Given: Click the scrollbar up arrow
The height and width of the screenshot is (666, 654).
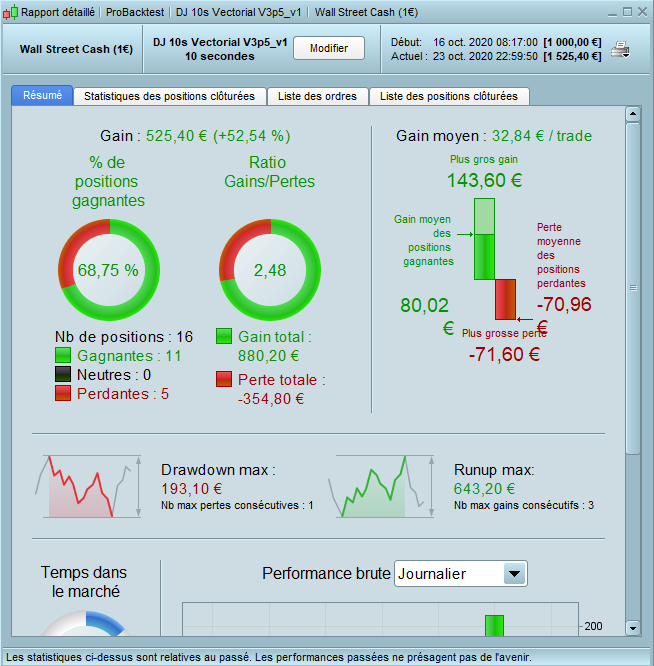Looking at the screenshot, I should 633,114.
